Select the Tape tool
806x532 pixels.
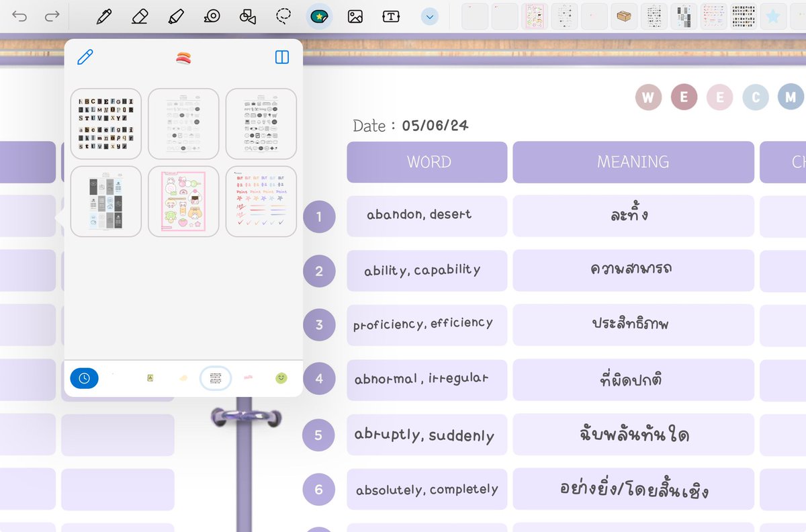click(x=212, y=16)
